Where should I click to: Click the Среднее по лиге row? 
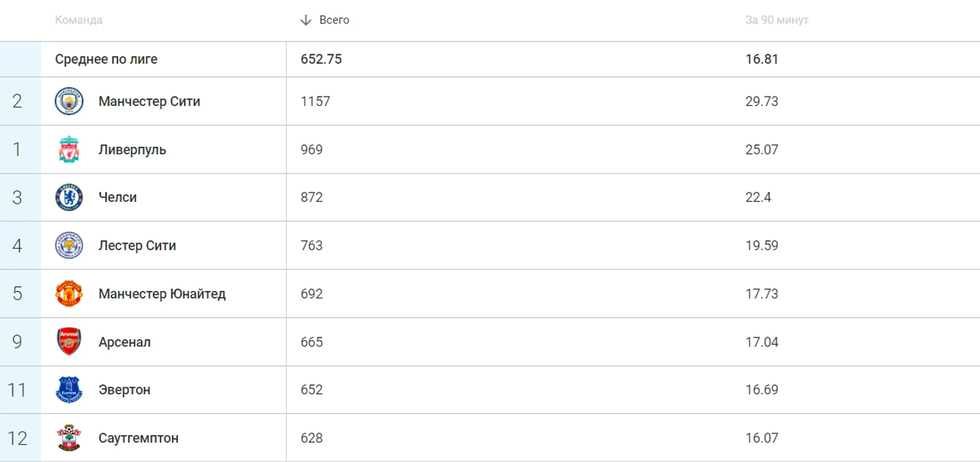(x=106, y=59)
